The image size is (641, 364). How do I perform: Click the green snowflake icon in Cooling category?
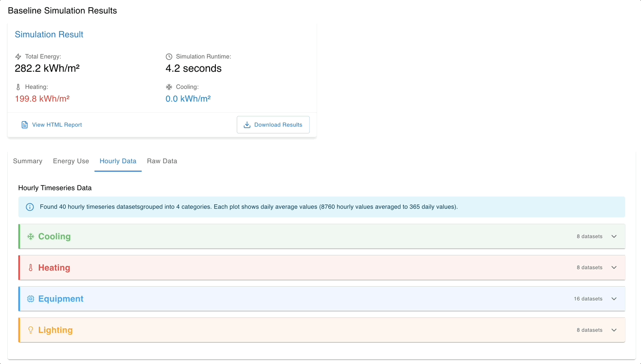pos(30,236)
